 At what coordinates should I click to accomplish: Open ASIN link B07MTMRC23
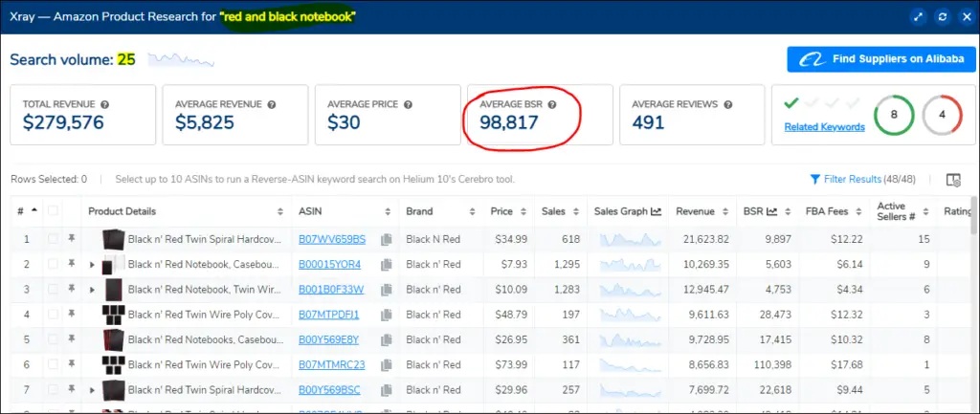(x=331, y=364)
